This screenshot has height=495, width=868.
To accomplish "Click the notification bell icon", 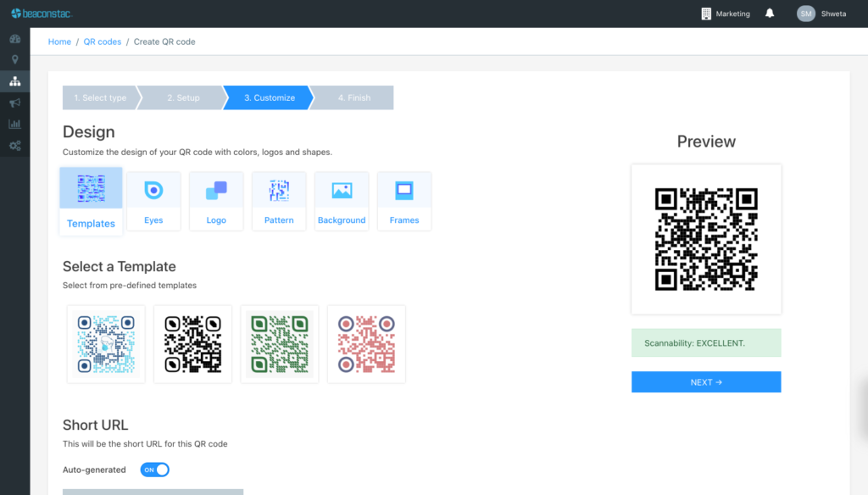I will (769, 13).
